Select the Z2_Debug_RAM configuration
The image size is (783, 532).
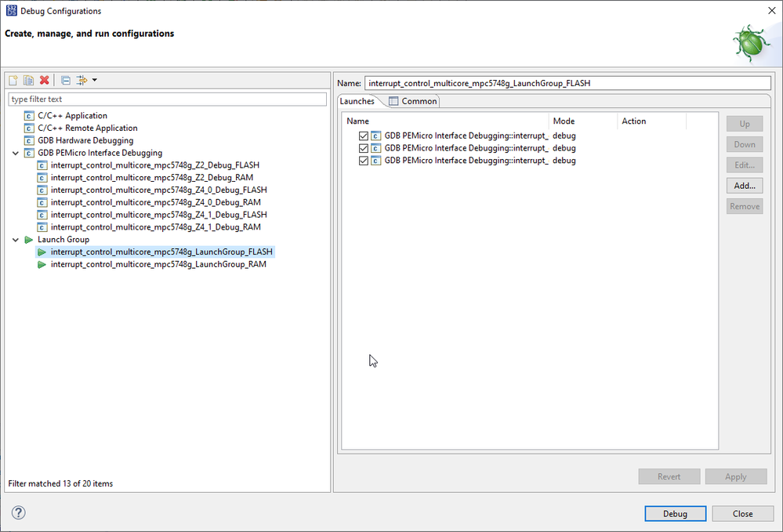pyautogui.click(x=152, y=178)
